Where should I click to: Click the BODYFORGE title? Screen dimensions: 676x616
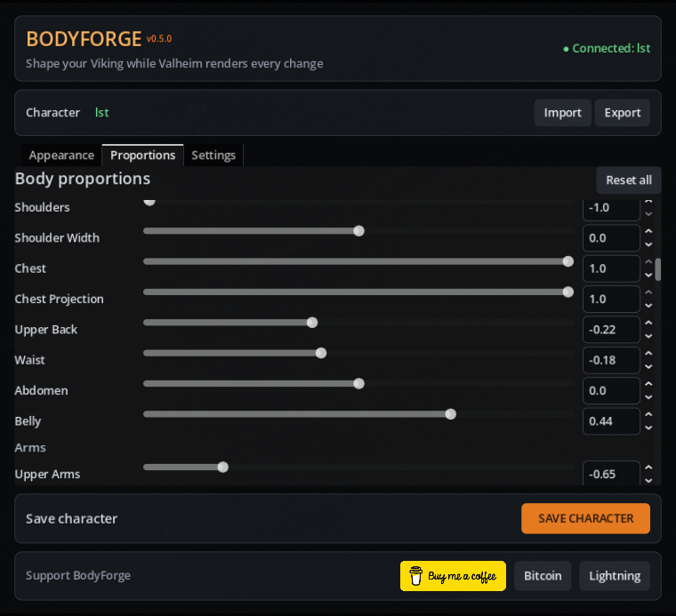(x=84, y=39)
